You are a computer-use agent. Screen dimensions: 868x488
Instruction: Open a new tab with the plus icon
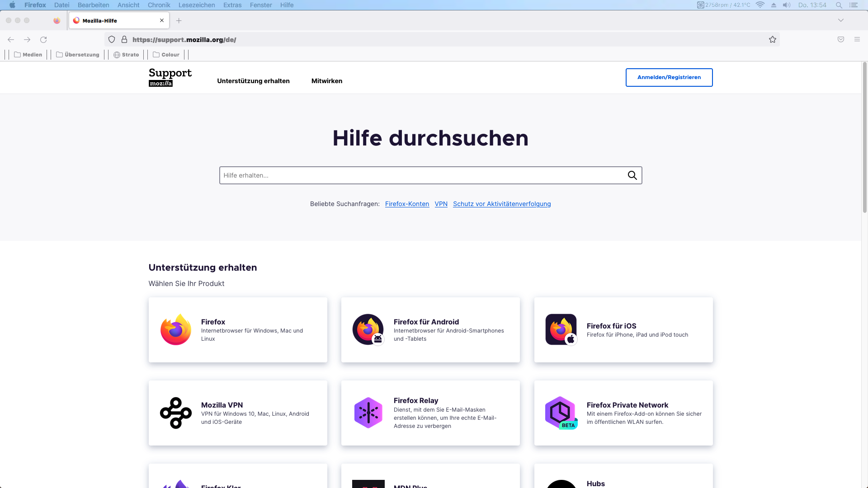click(x=179, y=21)
